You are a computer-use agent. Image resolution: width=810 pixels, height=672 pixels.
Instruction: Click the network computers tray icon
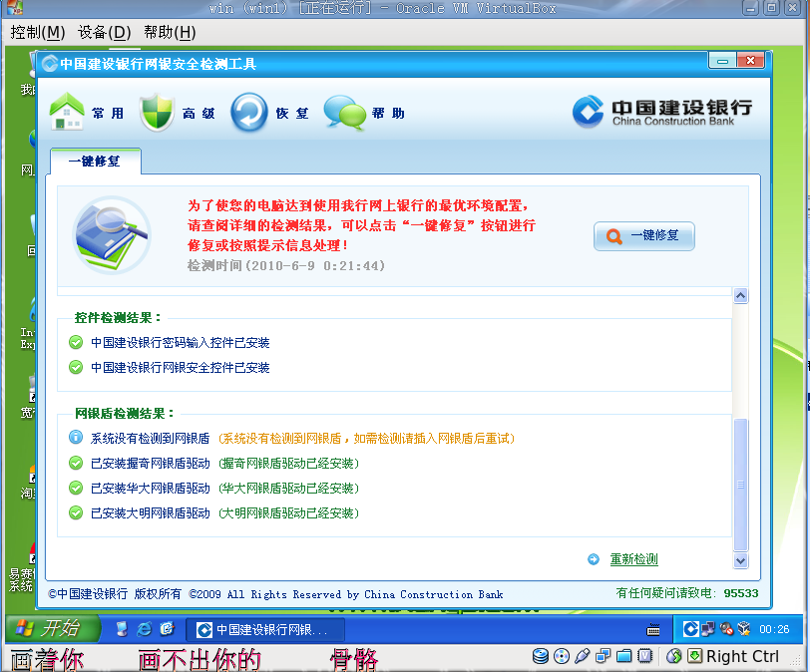click(x=707, y=629)
